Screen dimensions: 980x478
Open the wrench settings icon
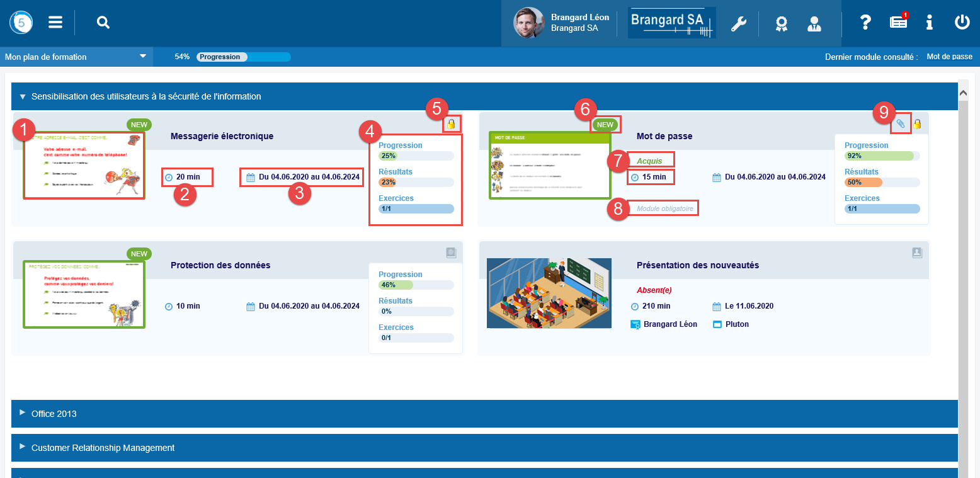[x=738, y=24]
